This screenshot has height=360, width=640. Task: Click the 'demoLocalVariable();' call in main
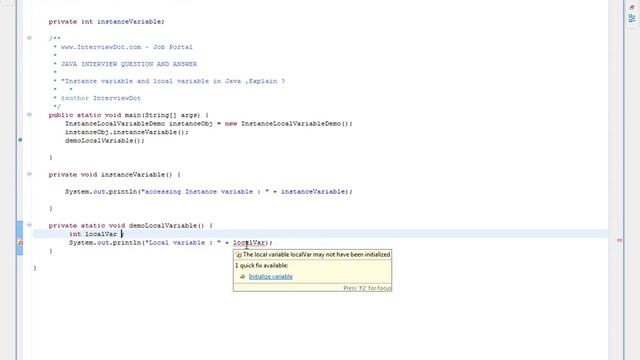tap(104, 141)
